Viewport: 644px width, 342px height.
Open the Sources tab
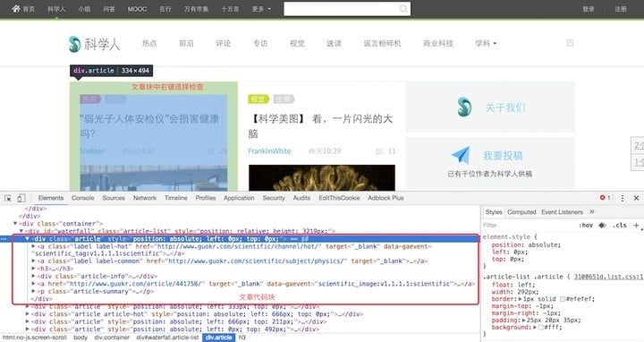(x=114, y=198)
